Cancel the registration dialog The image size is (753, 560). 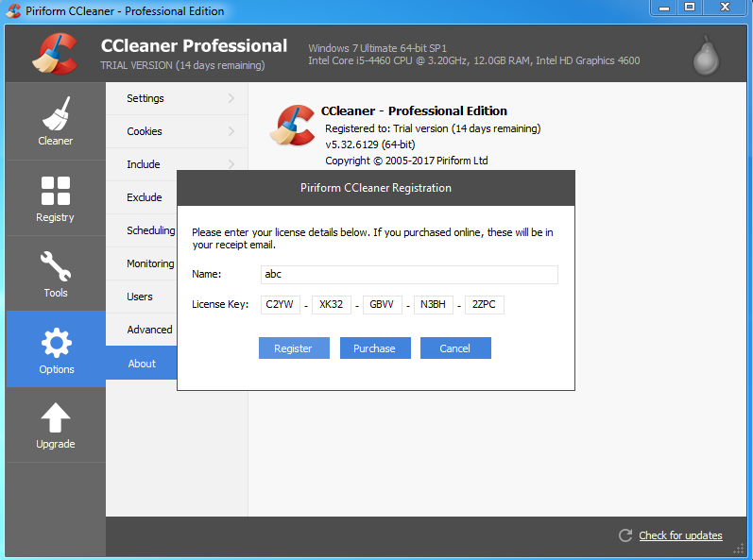tap(455, 348)
